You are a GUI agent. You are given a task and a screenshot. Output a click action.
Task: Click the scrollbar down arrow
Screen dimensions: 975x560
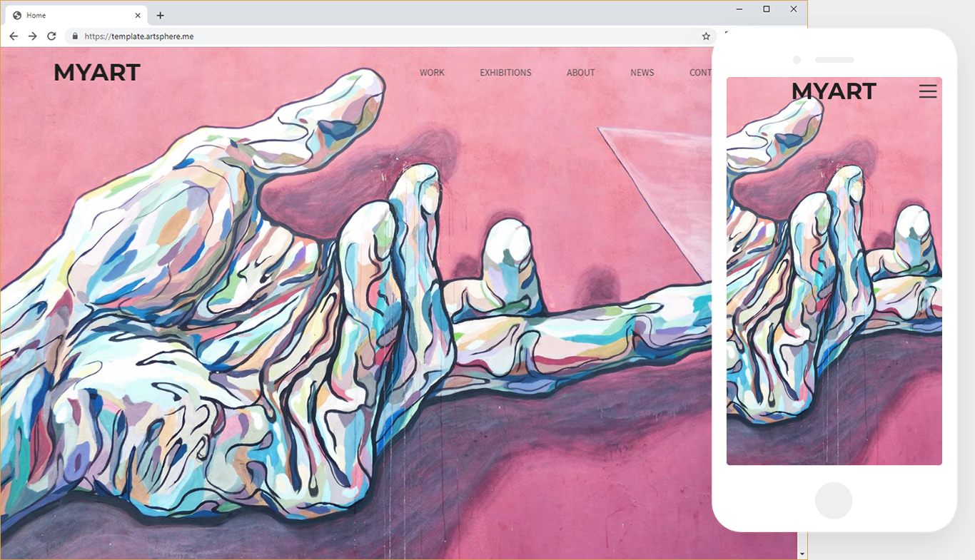point(802,554)
